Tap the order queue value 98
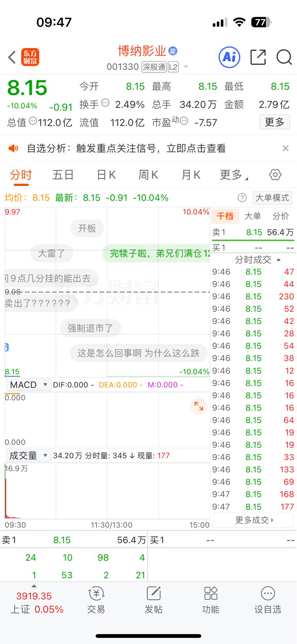 click(103, 558)
